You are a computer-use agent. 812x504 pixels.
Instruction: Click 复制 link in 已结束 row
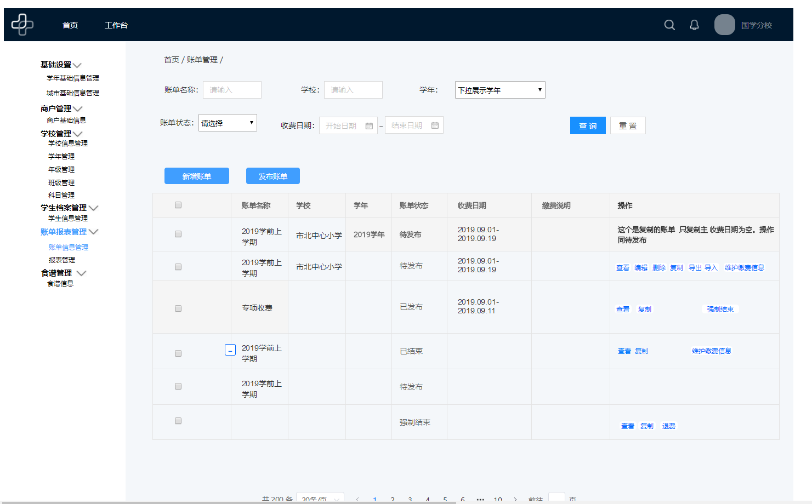(641, 351)
